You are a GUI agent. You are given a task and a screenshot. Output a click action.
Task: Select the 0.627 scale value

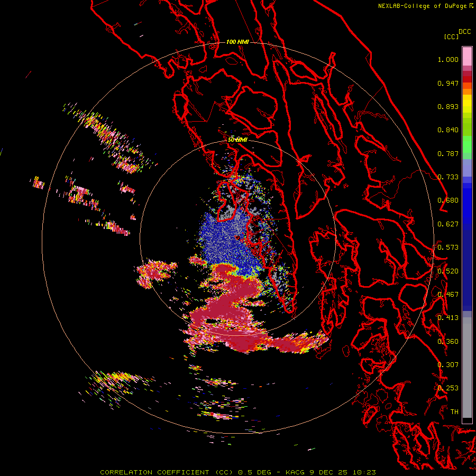[448, 224]
